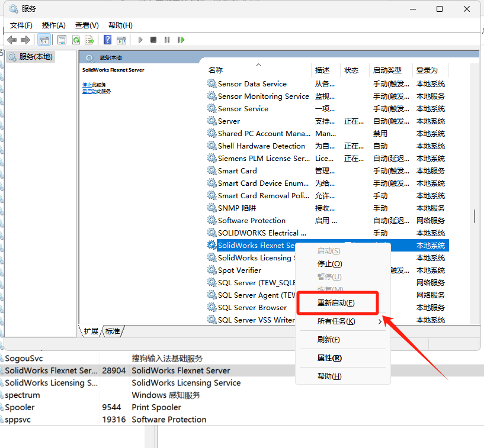Click the Back arrow toolbar icon
The image size is (484, 448).
click(12, 40)
